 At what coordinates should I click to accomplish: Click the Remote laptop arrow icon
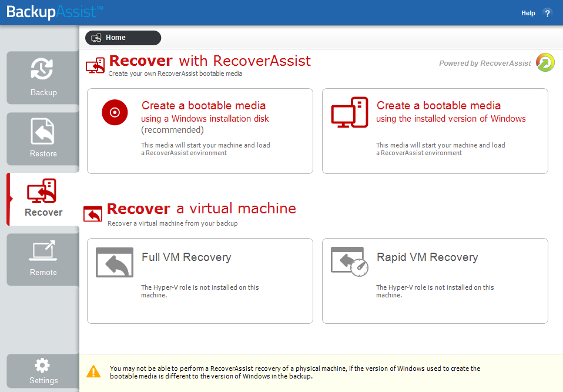coord(43,250)
